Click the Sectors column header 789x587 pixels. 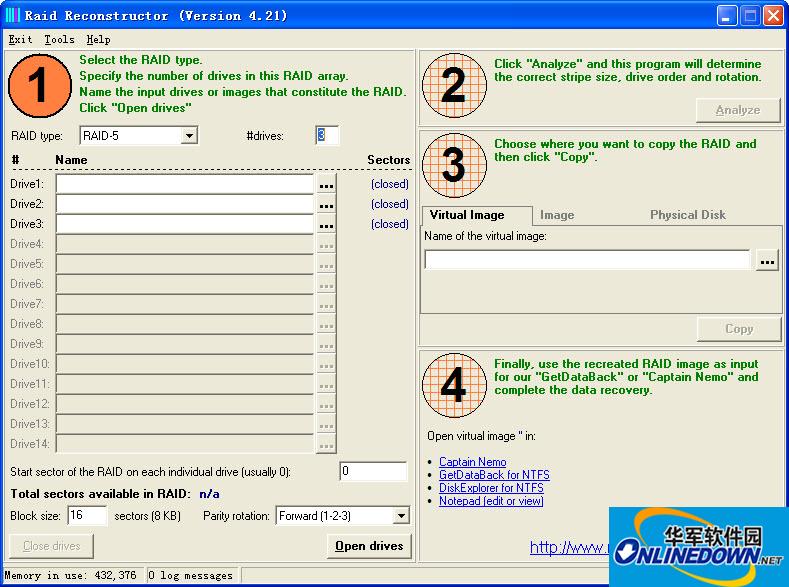tap(388, 160)
